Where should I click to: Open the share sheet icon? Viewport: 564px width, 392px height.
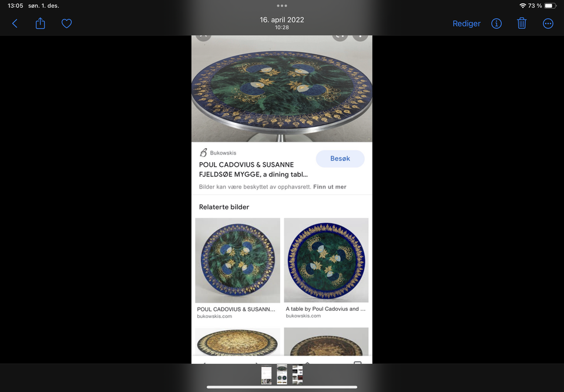(x=41, y=24)
